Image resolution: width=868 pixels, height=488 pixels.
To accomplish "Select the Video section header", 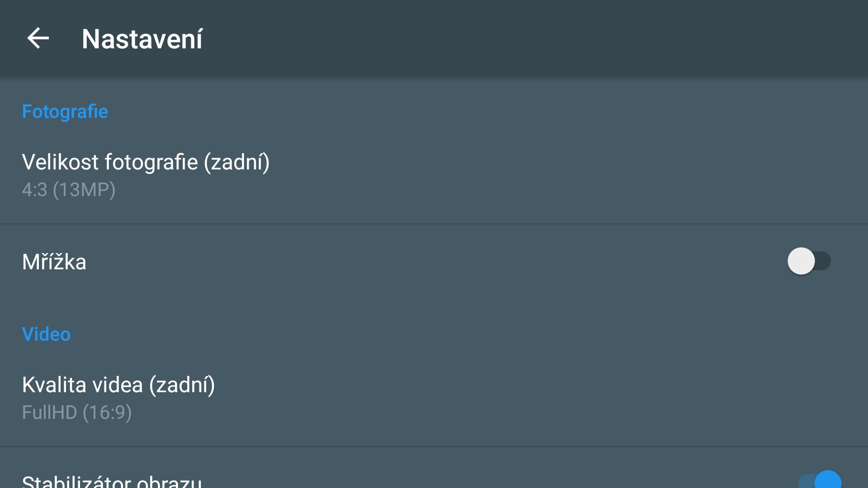I will point(46,334).
